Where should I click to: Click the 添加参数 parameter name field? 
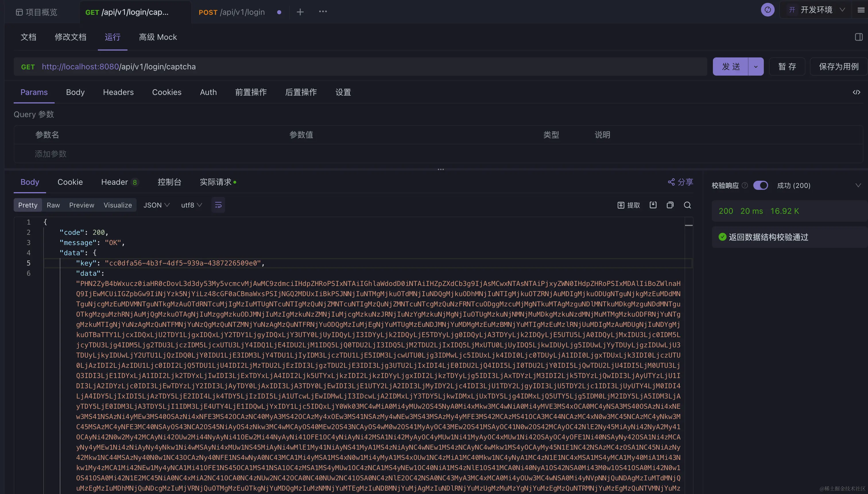coord(51,154)
